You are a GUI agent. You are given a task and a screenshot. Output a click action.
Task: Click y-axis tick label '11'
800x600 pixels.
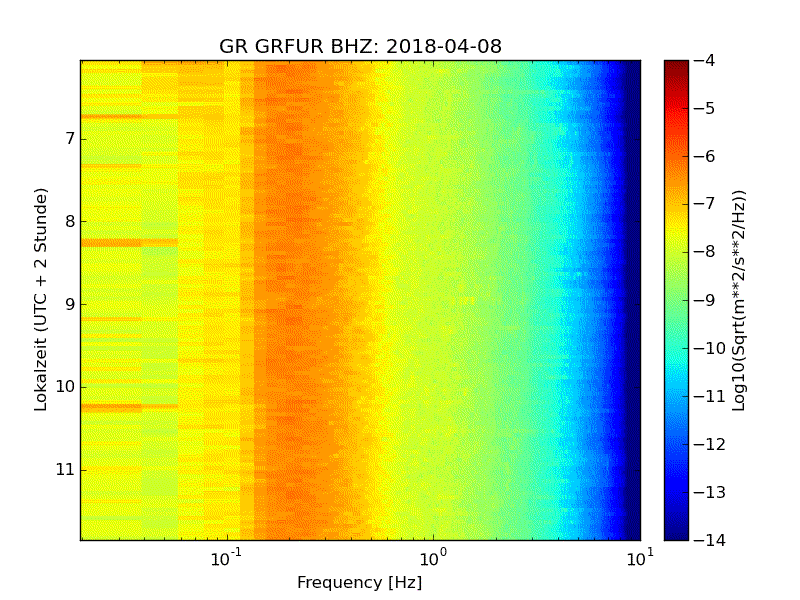(x=65, y=469)
